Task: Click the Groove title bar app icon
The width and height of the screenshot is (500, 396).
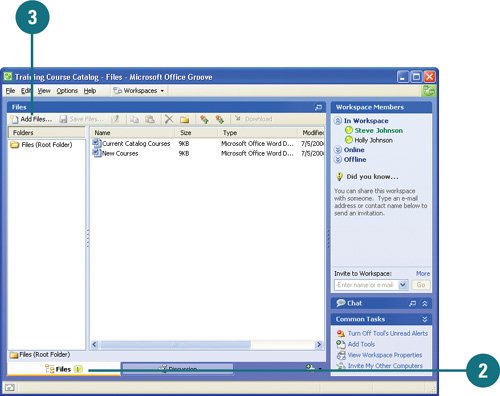Action: (8, 77)
